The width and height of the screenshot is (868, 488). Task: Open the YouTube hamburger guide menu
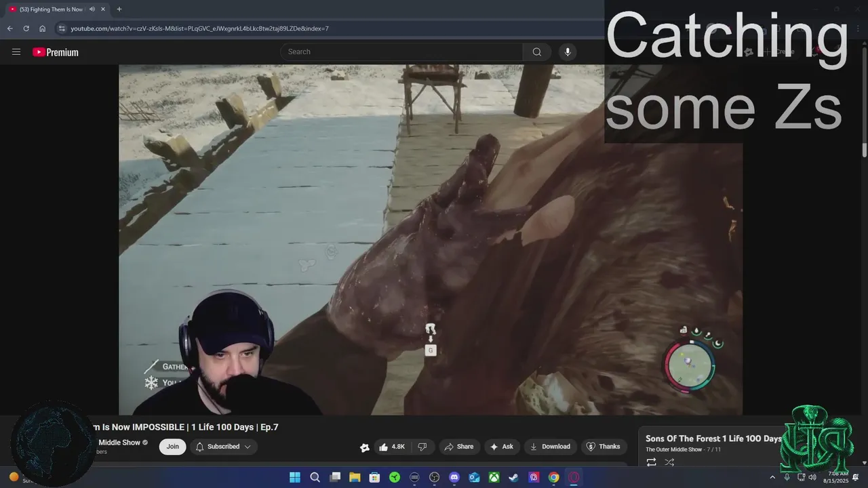click(x=16, y=52)
